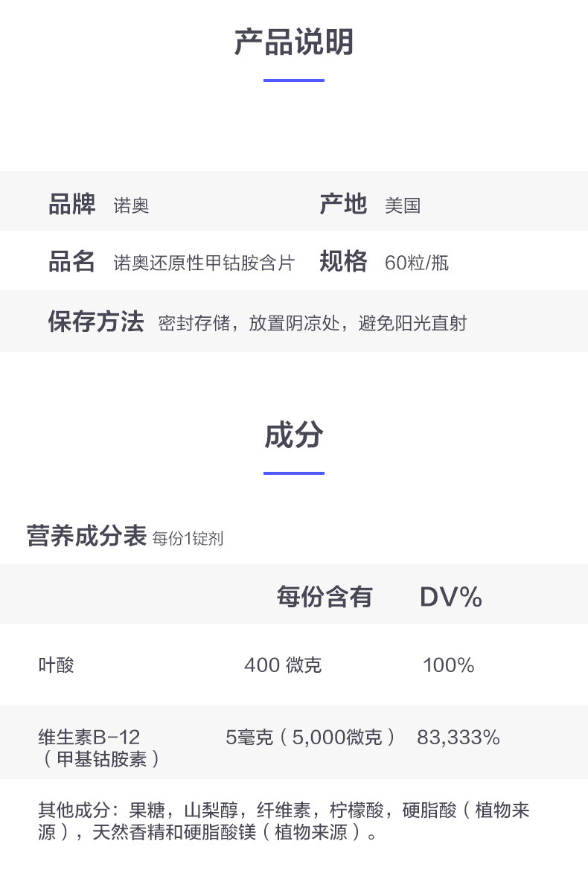Select the 保存方法 label
The height and width of the screenshot is (870, 588).
(x=96, y=322)
